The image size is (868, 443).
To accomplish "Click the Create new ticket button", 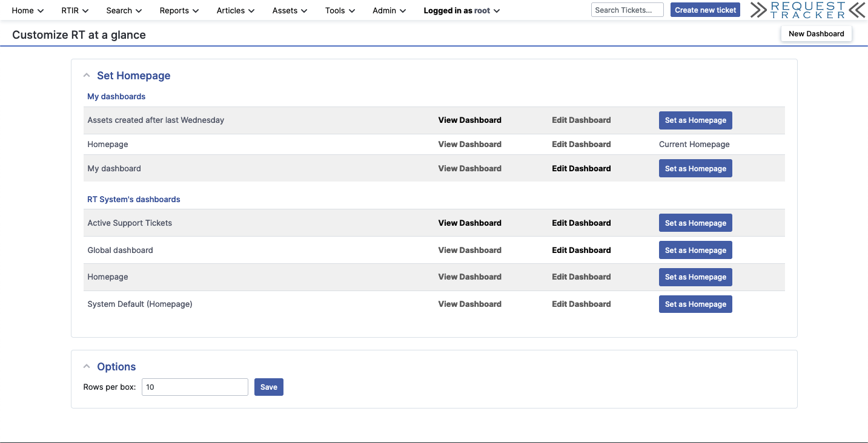I will pos(705,10).
